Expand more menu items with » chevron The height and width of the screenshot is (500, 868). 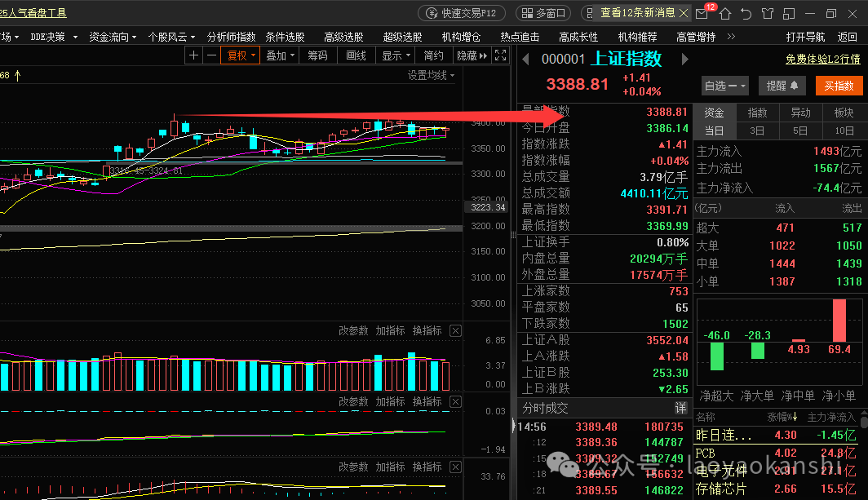pos(731,37)
